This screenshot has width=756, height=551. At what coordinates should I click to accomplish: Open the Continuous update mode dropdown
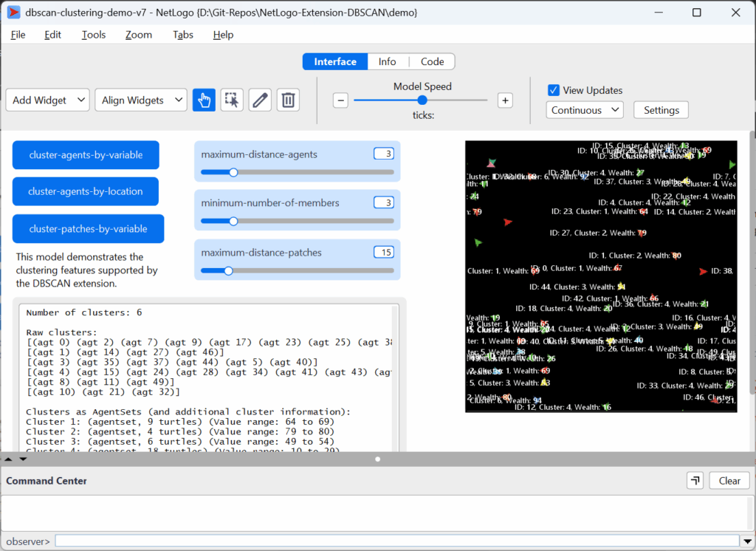pos(585,110)
